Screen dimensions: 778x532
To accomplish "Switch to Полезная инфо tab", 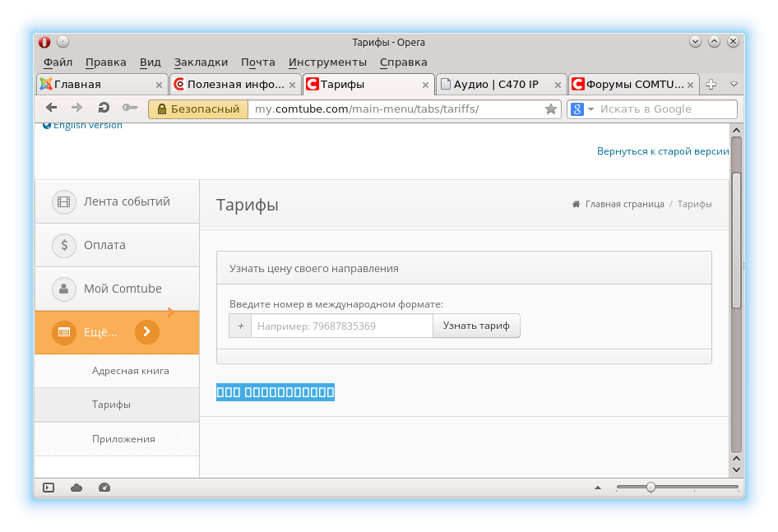I will 235,85.
